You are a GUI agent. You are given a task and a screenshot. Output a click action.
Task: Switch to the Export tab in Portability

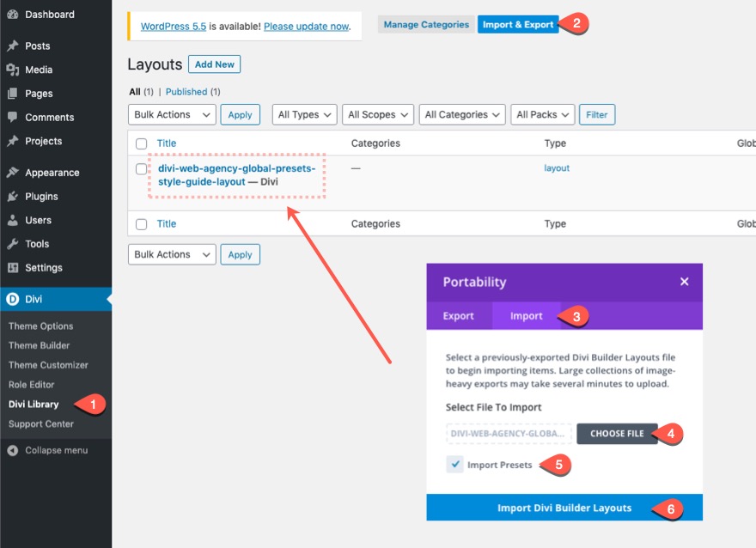tap(459, 316)
